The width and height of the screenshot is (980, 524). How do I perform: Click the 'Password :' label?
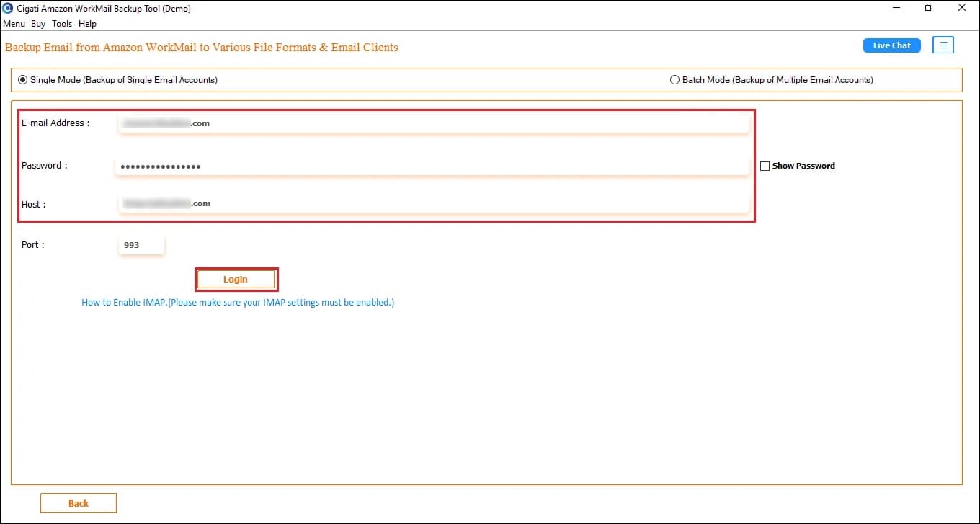[x=45, y=166]
